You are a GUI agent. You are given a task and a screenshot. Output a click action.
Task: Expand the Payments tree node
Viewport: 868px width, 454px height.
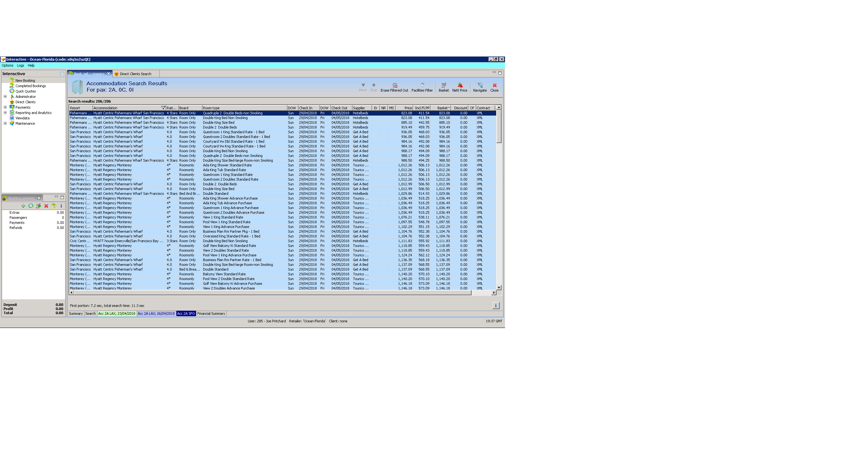[5, 108]
